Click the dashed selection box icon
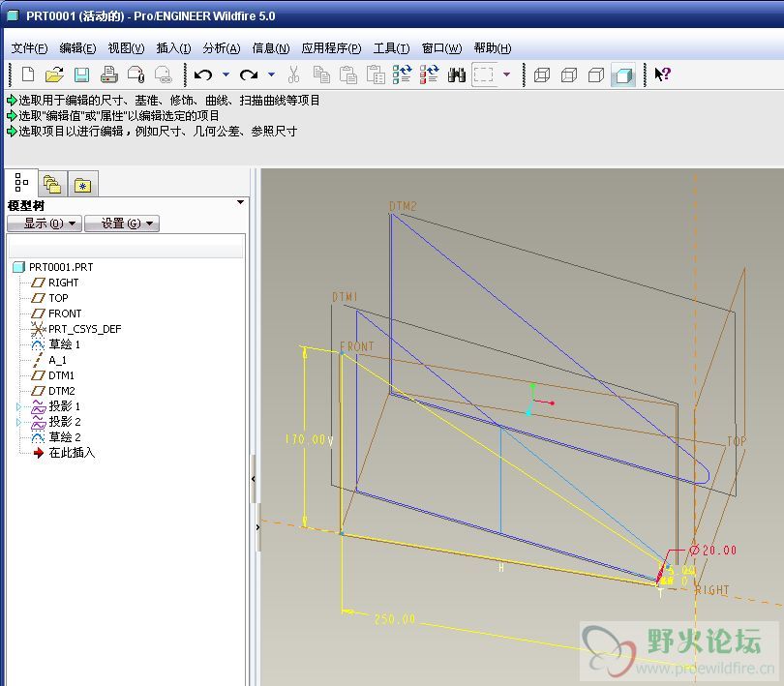The height and width of the screenshot is (686, 784). (x=484, y=75)
